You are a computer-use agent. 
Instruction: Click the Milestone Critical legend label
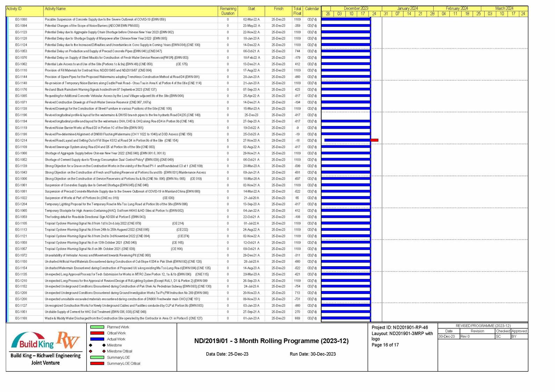tap(120, 351)
